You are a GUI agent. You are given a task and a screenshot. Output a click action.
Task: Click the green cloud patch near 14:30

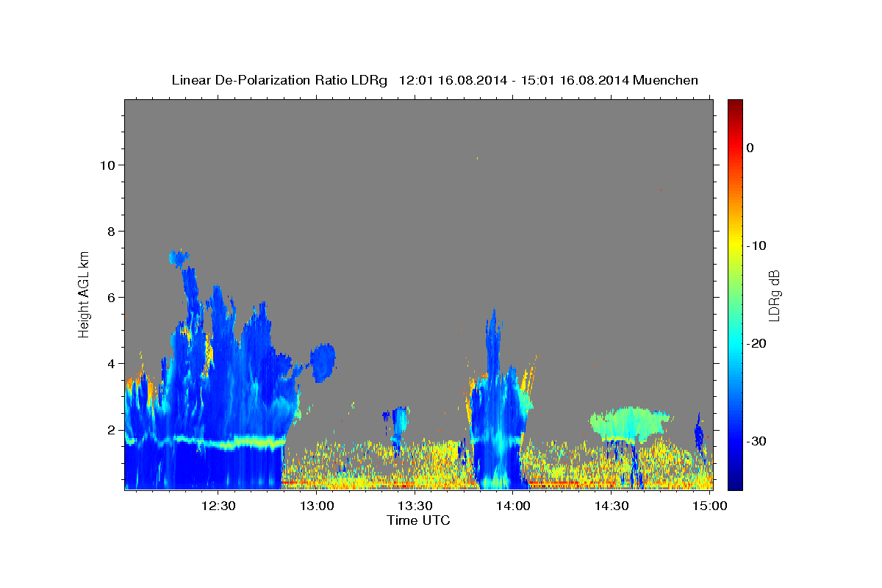pyautogui.click(x=630, y=424)
